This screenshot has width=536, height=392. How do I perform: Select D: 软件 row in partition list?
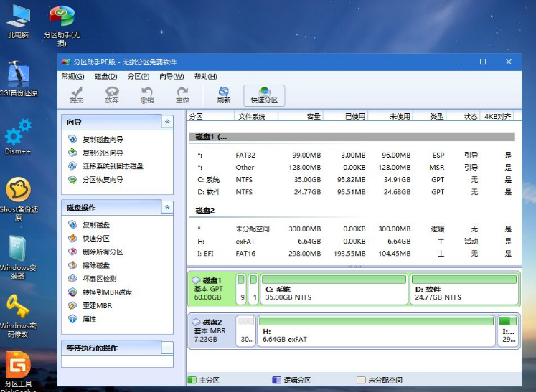352,192
